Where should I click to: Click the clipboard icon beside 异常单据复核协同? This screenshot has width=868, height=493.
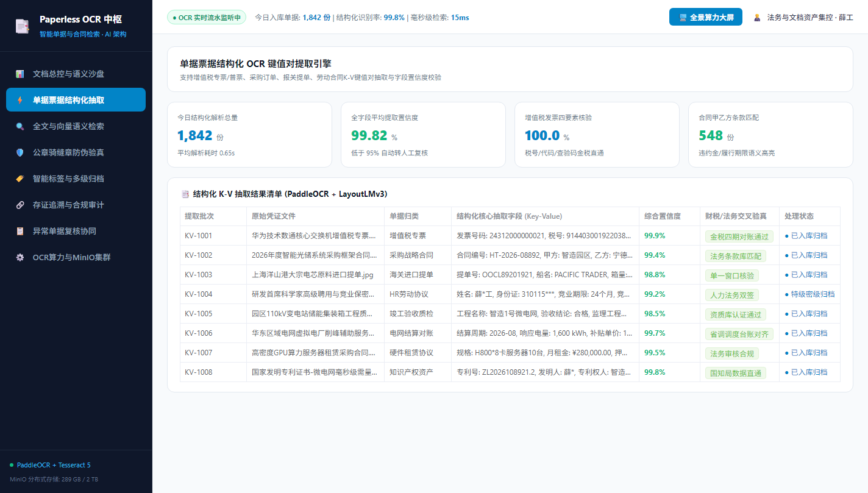[20, 231]
